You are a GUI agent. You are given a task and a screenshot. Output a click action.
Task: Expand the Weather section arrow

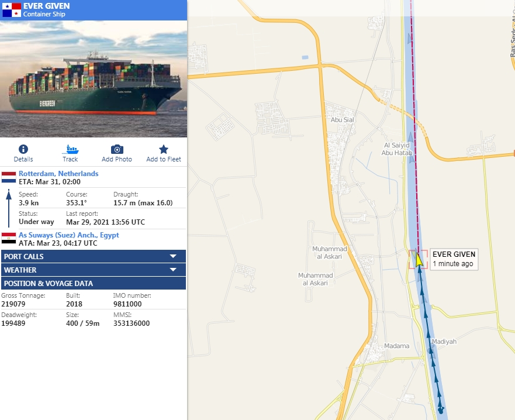[x=173, y=270]
